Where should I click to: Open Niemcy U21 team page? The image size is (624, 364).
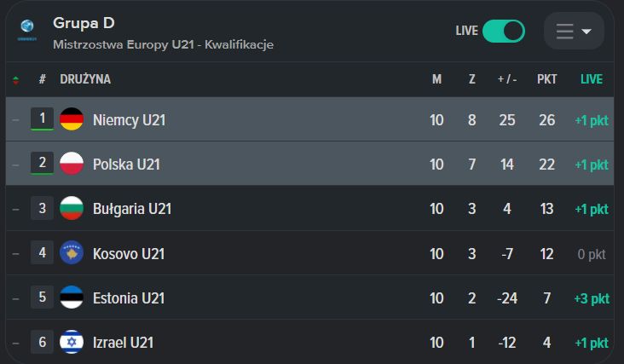point(129,120)
